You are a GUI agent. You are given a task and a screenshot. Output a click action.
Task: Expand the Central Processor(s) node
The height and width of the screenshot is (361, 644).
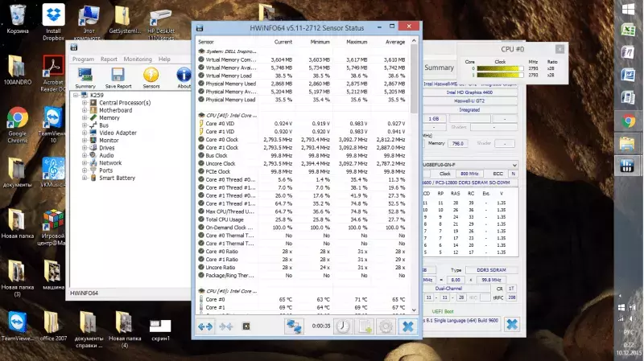coord(85,103)
